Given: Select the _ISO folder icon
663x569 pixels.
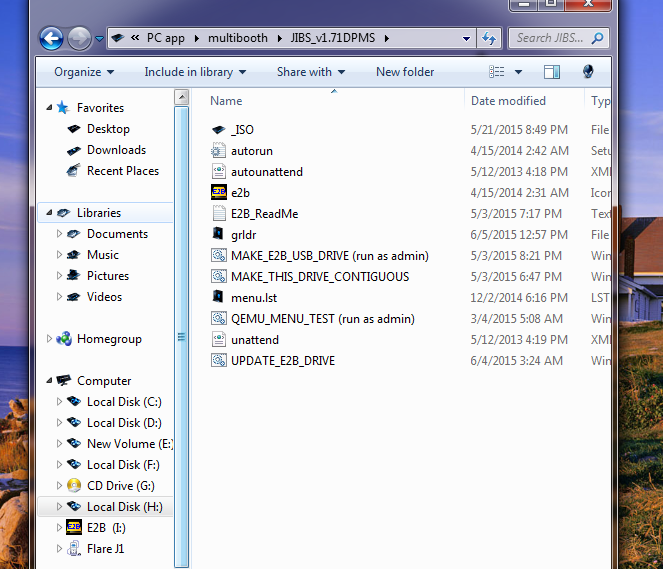Looking at the screenshot, I should click(x=219, y=130).
